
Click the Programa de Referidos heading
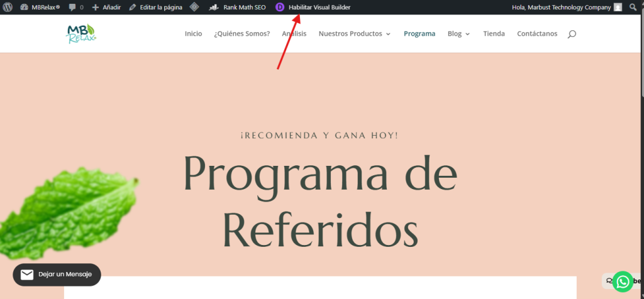click(320, 202)
